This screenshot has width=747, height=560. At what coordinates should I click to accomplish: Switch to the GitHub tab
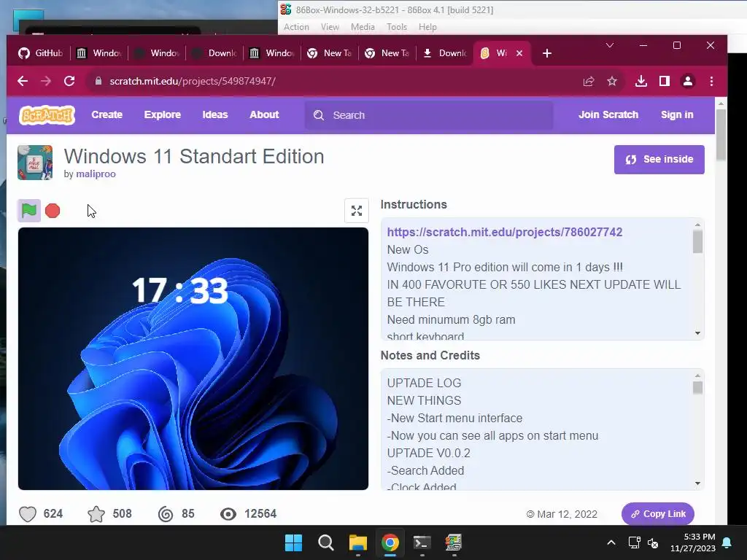(x=41, y=53)
